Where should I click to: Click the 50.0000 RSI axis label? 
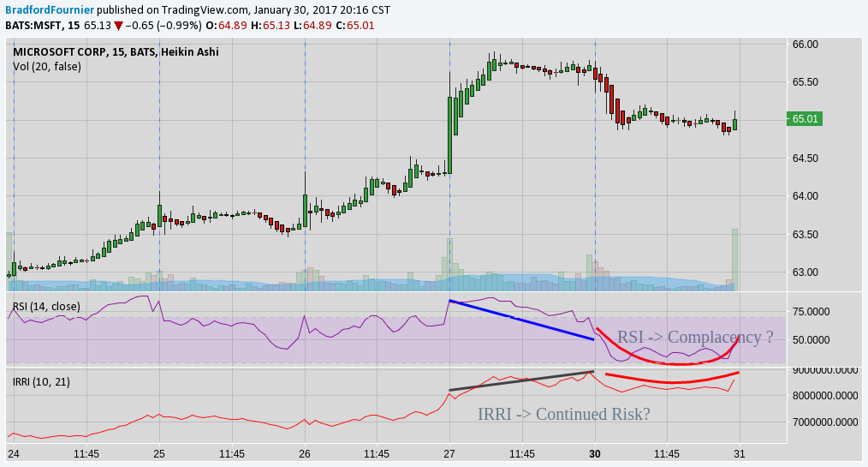(x=811, y=340)
